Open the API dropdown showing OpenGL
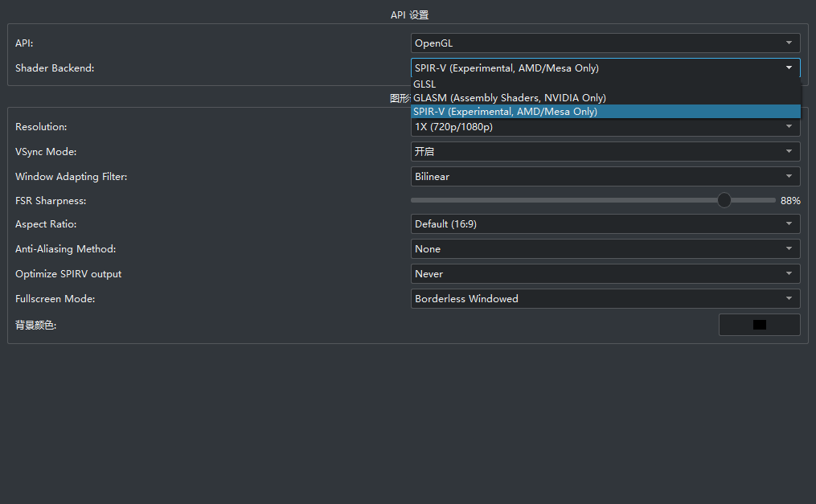Viewport: 816px width, 504px height. (605, 43)
